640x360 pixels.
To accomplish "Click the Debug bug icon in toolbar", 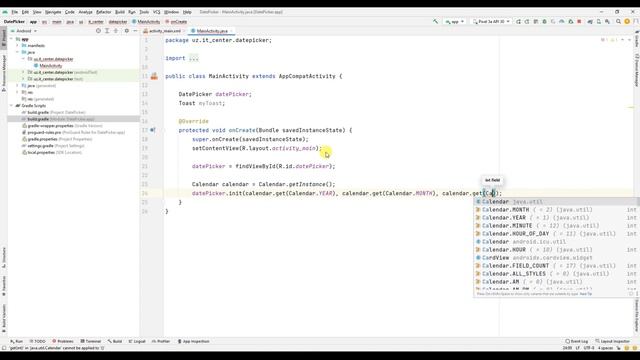I will point(544,22).
